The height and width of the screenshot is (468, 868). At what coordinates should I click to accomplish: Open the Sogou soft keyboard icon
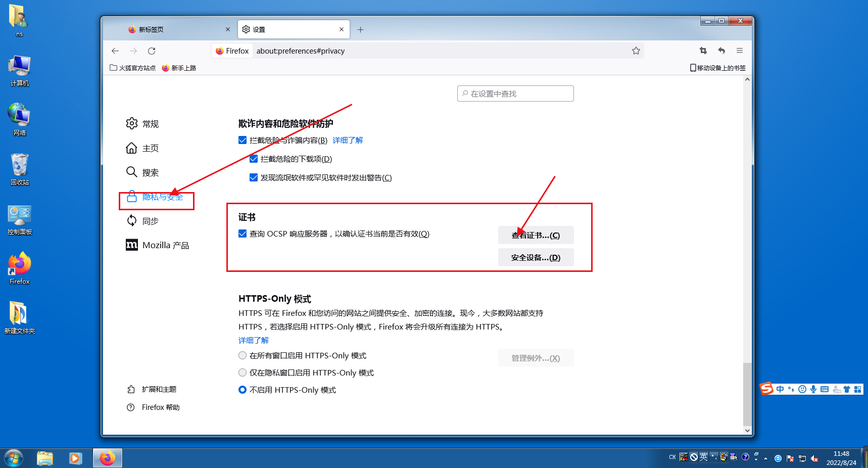(x=825, y=389)
